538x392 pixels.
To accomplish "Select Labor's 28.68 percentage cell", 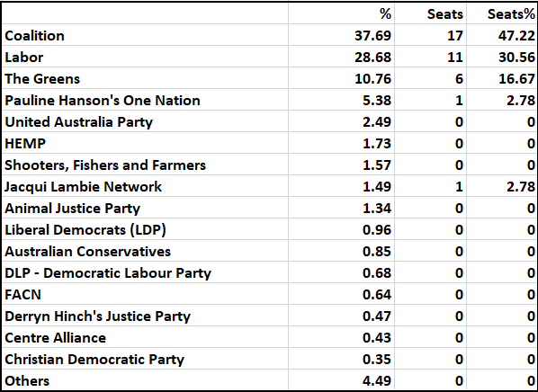I will point(341,57).
